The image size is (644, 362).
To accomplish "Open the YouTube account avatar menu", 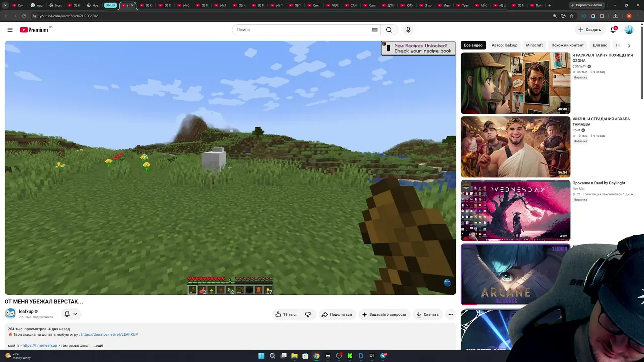I will [629, 30].
